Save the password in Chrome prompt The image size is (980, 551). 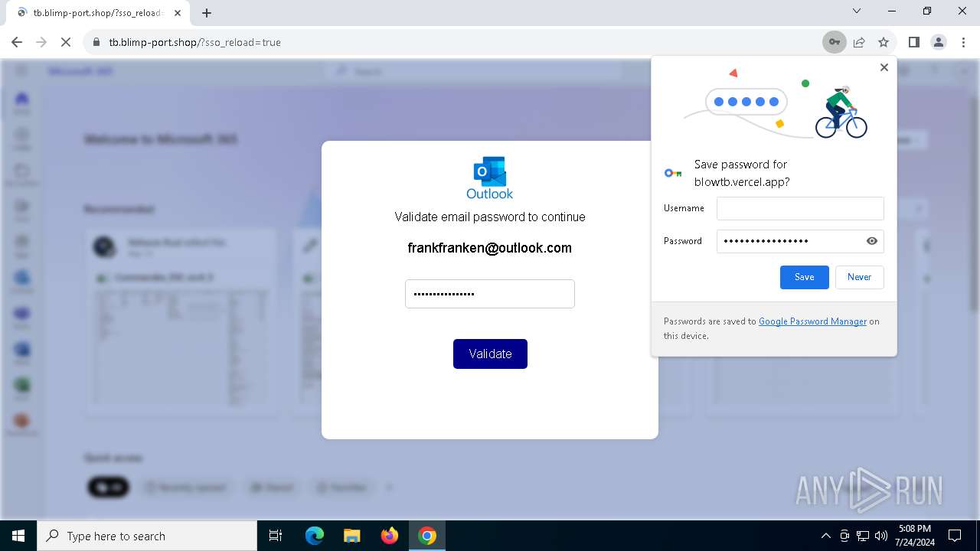point(804,277)
